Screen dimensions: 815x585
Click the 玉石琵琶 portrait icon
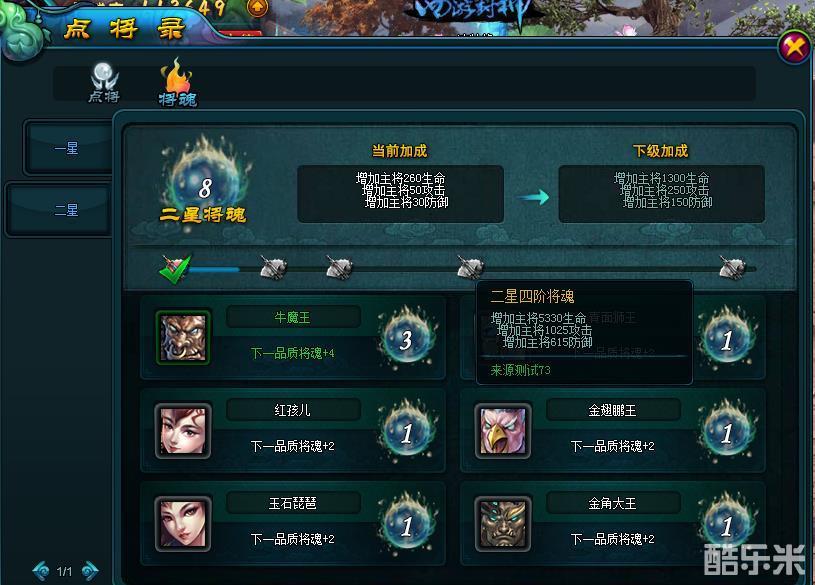click(x=183, y=523)
